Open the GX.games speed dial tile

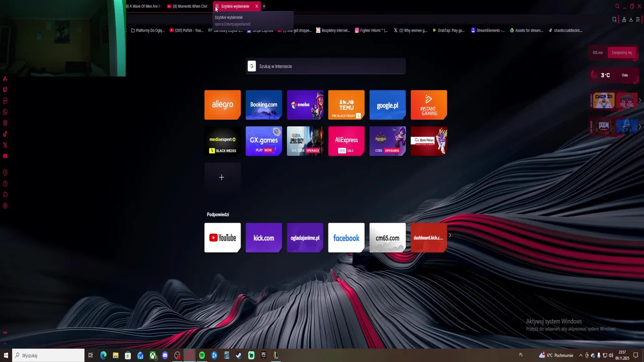[264, 141]
